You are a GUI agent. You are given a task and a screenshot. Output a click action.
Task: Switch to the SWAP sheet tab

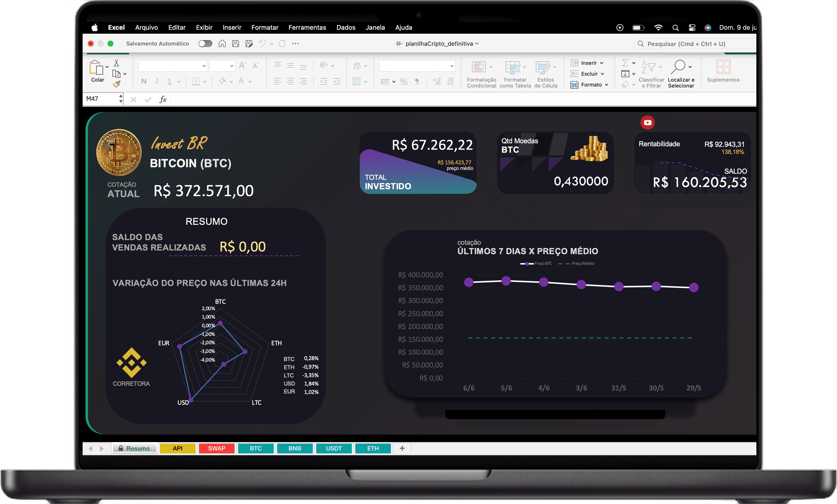pyautogui.click(x=216, y=448)
